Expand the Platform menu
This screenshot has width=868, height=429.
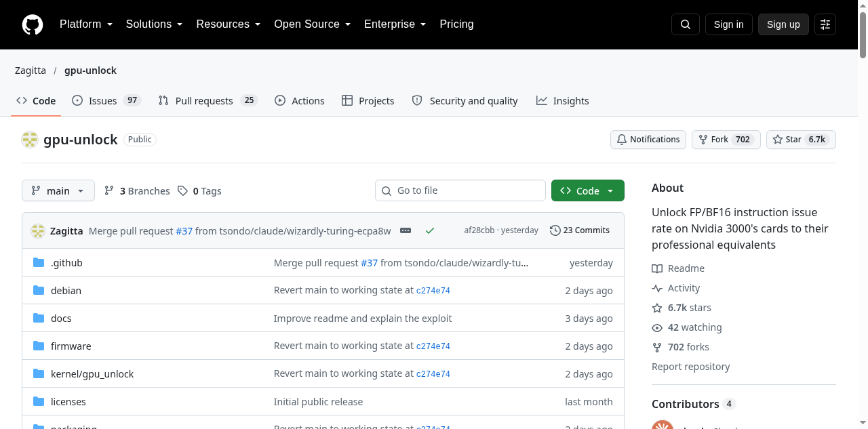tap(85, 24)
